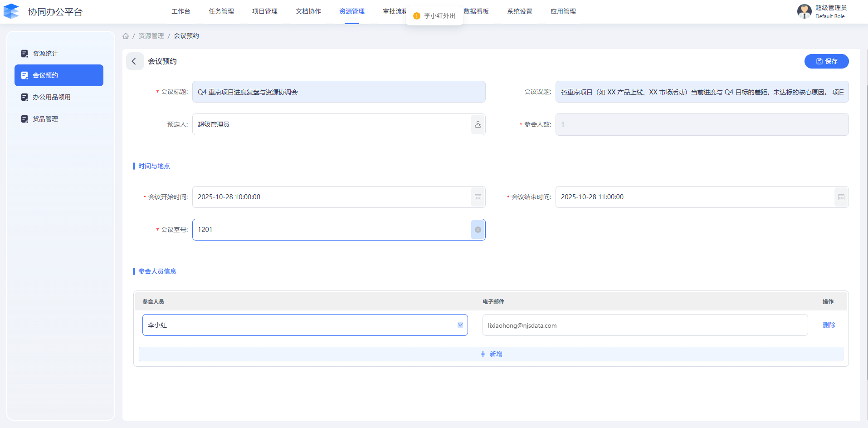Click the home icon in breadcrumb
Viewport: 868px width, 428px height.
tap(126, 36)
